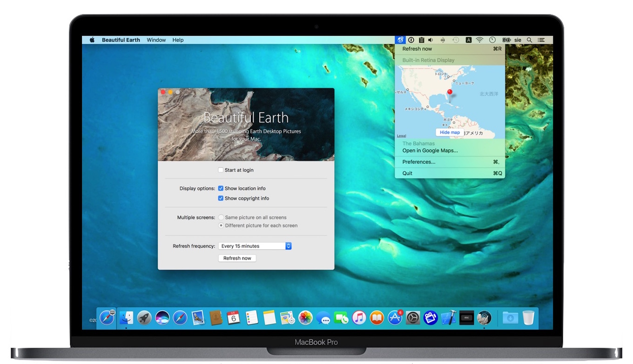Viewport: 633px width, 364px height.
Task: Open App Store in the dock
Action: [395, 318]
